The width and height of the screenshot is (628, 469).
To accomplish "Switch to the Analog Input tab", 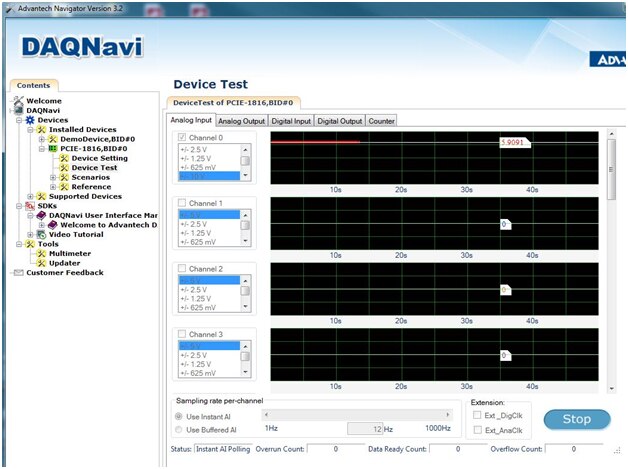I will pos(191,120).
